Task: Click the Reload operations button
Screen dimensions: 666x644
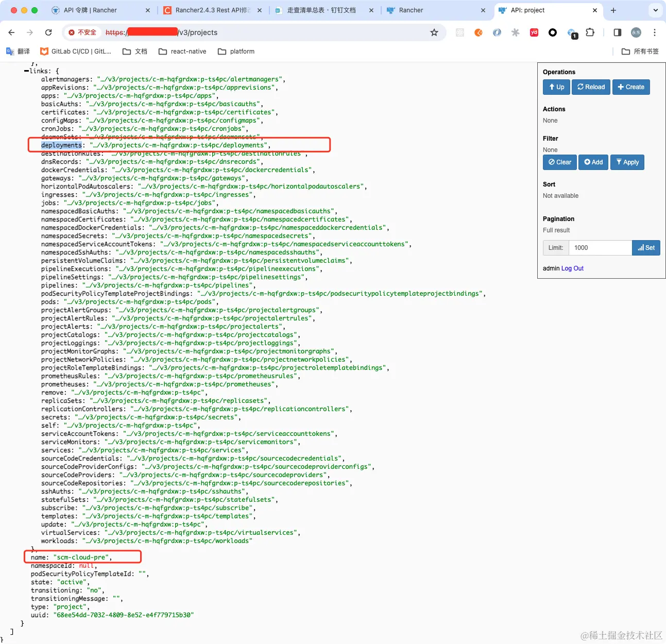Action: tap(591, 87)
